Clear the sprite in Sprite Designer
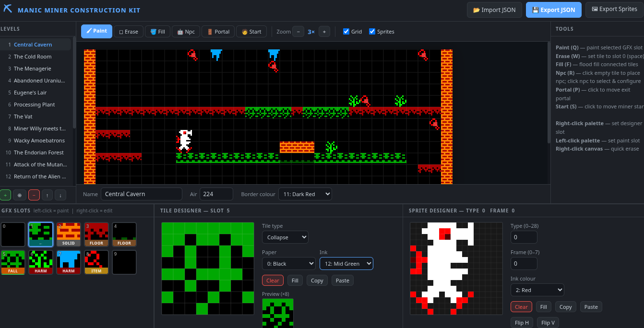 [521, 307]
